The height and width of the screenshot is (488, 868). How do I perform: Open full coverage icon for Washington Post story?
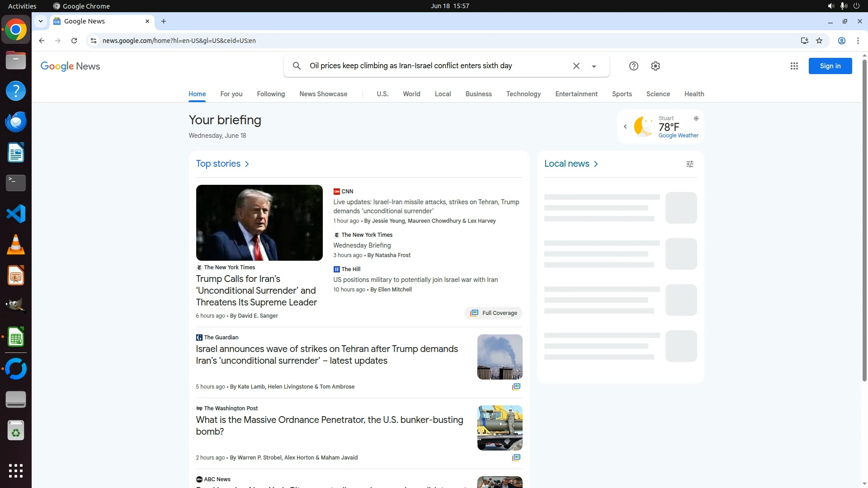coord(516,457)
